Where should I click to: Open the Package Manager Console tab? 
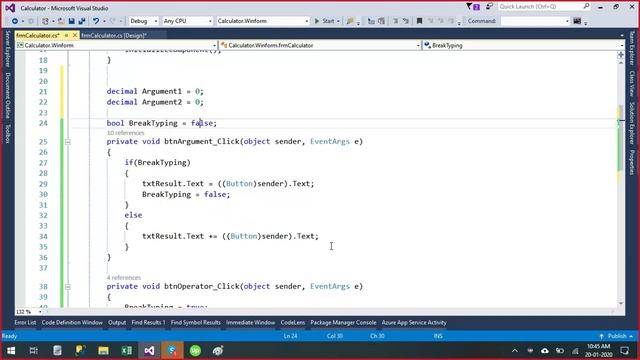pos(343,322)
